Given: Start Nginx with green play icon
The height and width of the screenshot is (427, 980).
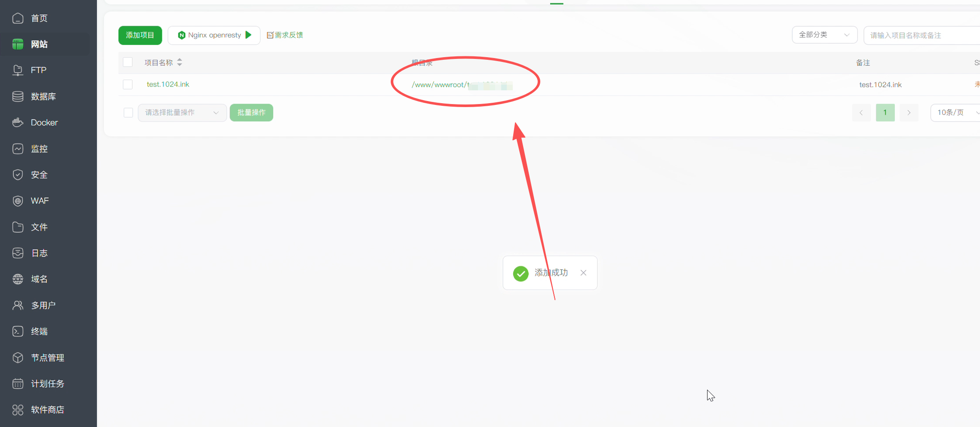Looking at the screenshot, I should (248, 35).
